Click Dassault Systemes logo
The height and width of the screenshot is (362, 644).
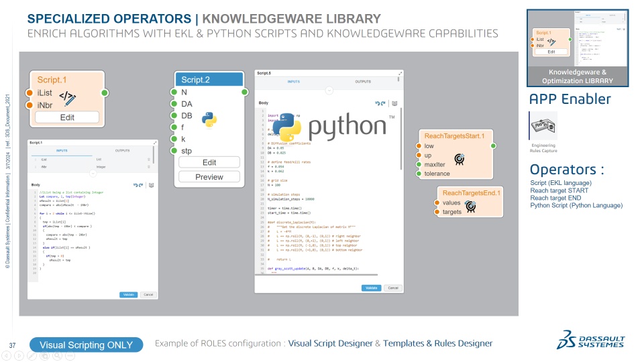(590, 341)
